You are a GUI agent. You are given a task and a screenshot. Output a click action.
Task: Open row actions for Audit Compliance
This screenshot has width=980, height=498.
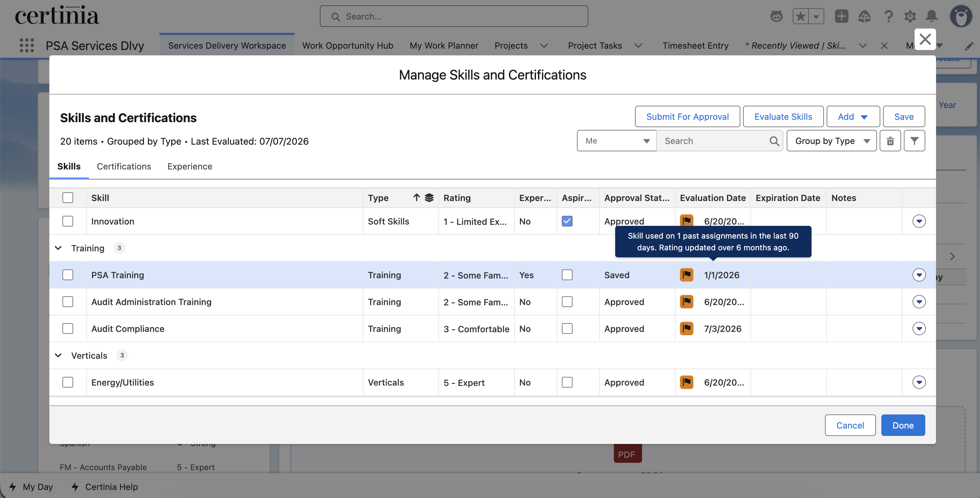pos(919,328)
